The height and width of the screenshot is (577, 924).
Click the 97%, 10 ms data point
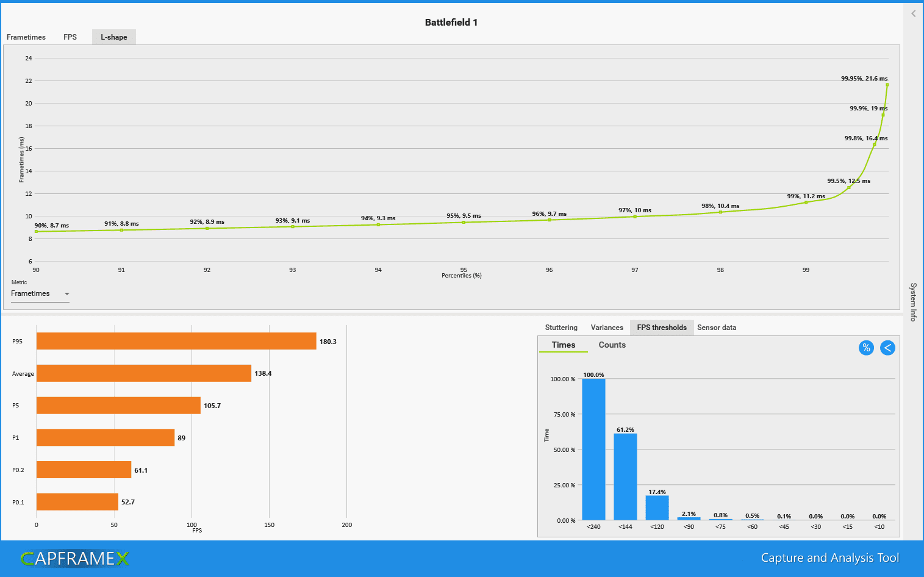click(635, 217)
